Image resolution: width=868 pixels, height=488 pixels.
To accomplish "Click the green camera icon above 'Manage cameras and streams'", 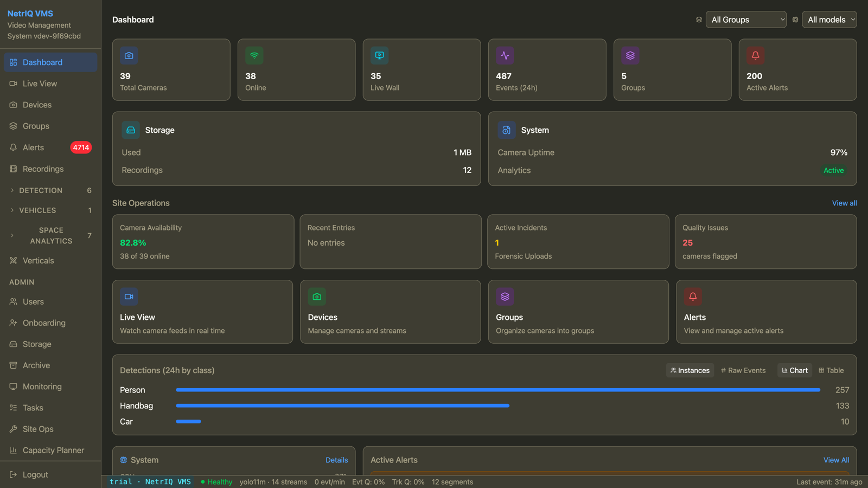I will (317, 297).
